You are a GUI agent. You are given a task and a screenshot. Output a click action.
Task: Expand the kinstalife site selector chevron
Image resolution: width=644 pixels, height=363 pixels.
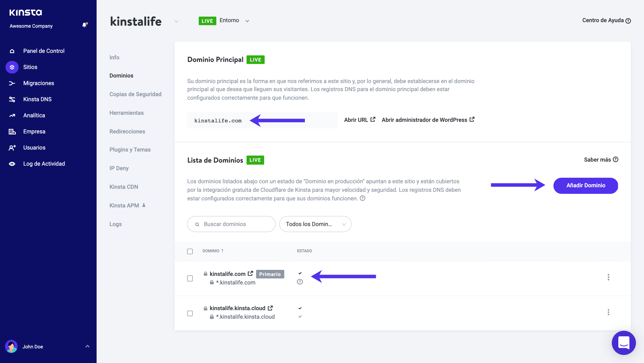pos(176,21)
